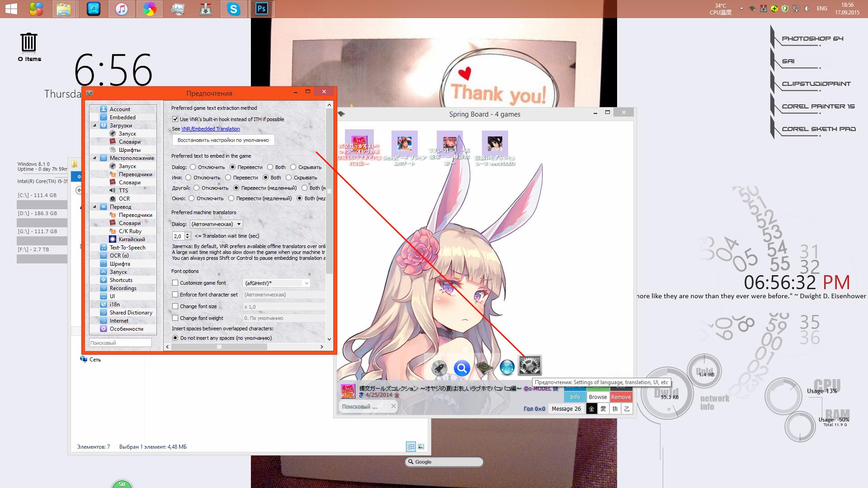This screenshot has height=488, width=868.
Task: Select the OCR item under Местоположение
Action: pyautogui.click(x=124, y=198)
